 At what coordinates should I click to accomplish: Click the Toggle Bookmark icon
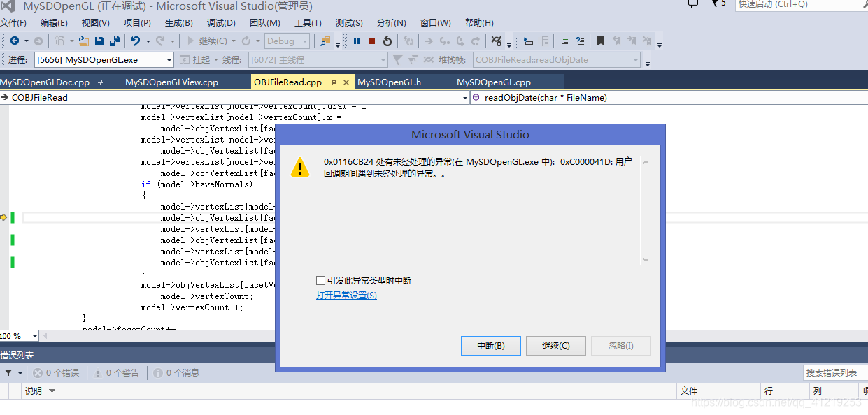[x=601, y=41]
